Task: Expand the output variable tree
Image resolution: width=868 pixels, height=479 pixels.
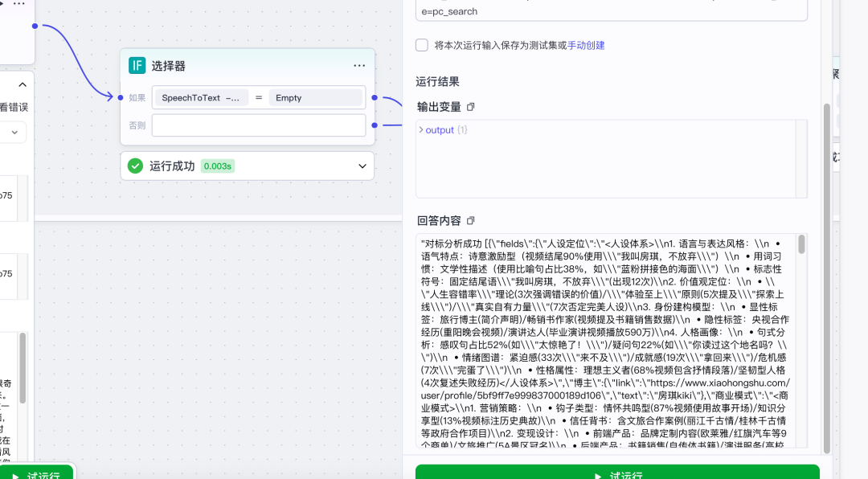Action: tap(420, 129)
